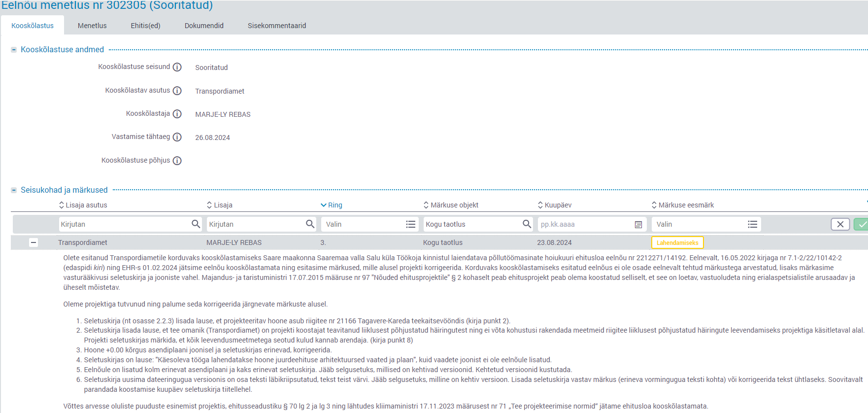Click search icon in Lisaja asutus filter
The width and height of the screenshot is (868, 413).
point(196,224)
